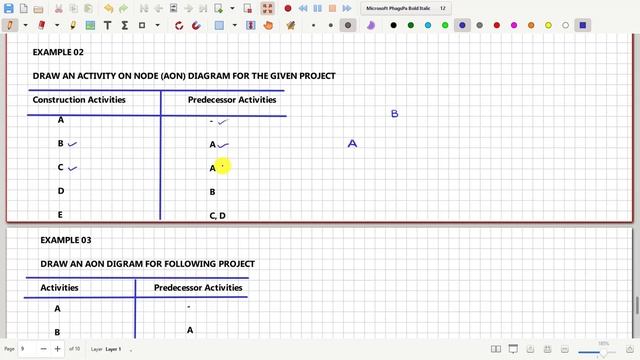Click the Save document icon
Image resolution: width=640 pixels, height=360 pixels.
[x=9, y=8]
